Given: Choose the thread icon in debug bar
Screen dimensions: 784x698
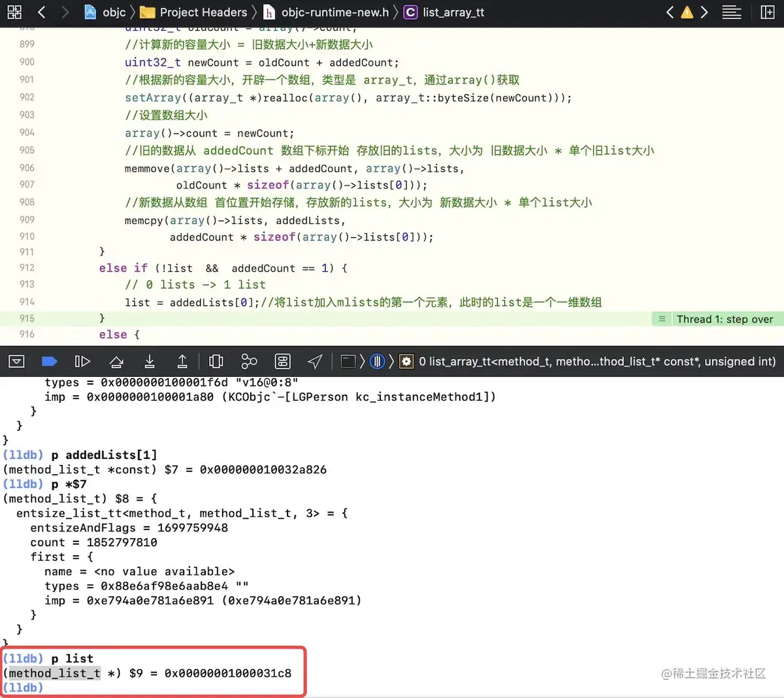Looking at the screenshot, I should [378, 361].
